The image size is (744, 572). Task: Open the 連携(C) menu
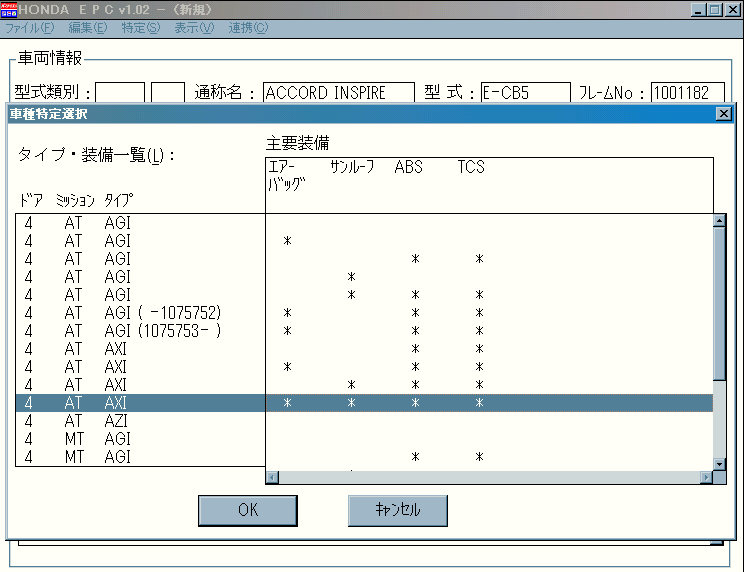248,28
